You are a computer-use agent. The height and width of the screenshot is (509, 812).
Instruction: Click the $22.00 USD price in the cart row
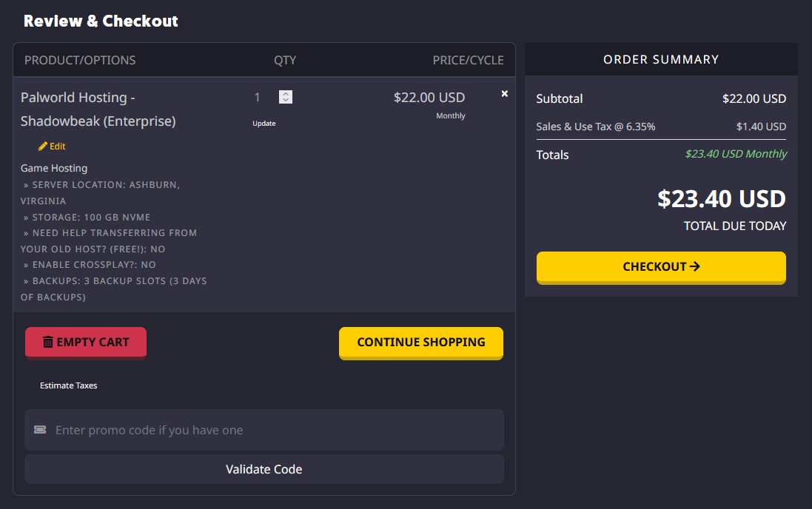click(429, 98)
